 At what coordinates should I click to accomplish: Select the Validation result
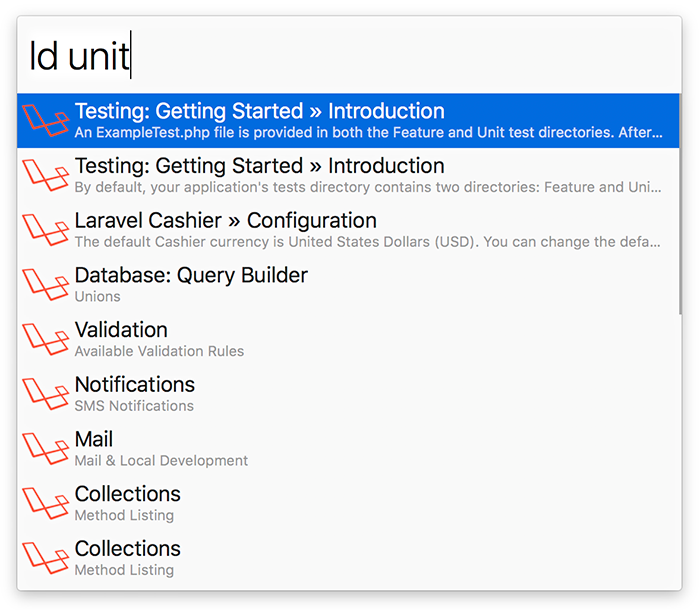point(348,339)
